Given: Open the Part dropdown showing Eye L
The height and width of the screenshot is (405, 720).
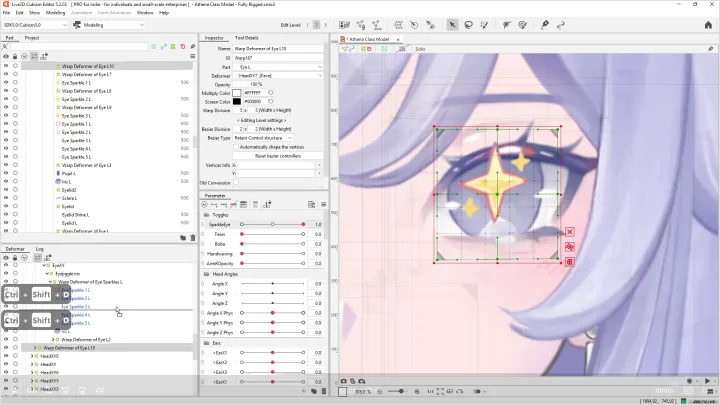Looking at the screenshot, I should [278, 67].
